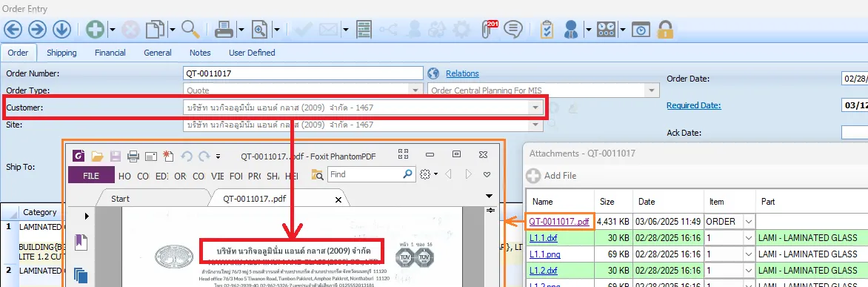Expand dropdown arrow next to user icon
The image size is (868, 287).
[588, 30]
